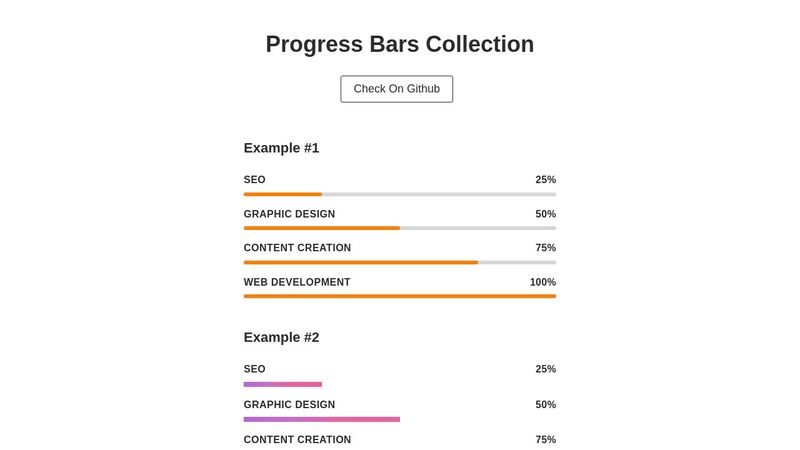Click the Progress Bars Collection heading

tap(399, 44)
